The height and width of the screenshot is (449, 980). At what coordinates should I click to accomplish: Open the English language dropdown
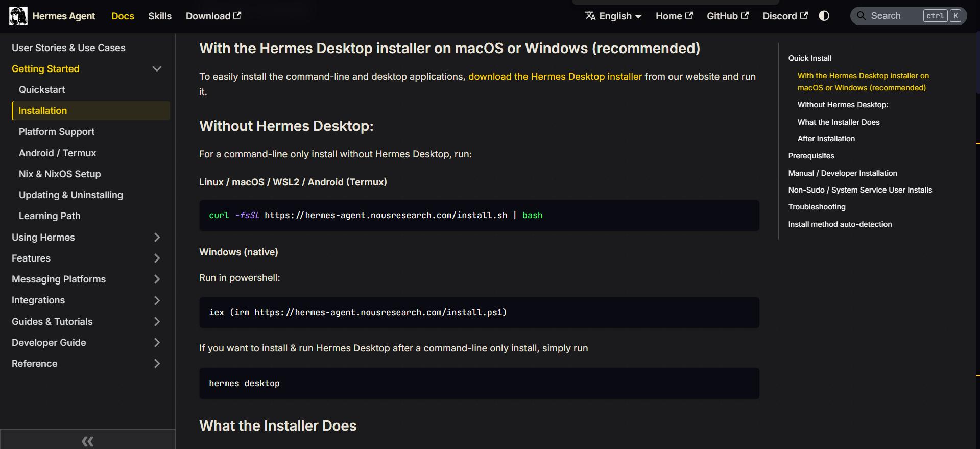tap(613, 16)
